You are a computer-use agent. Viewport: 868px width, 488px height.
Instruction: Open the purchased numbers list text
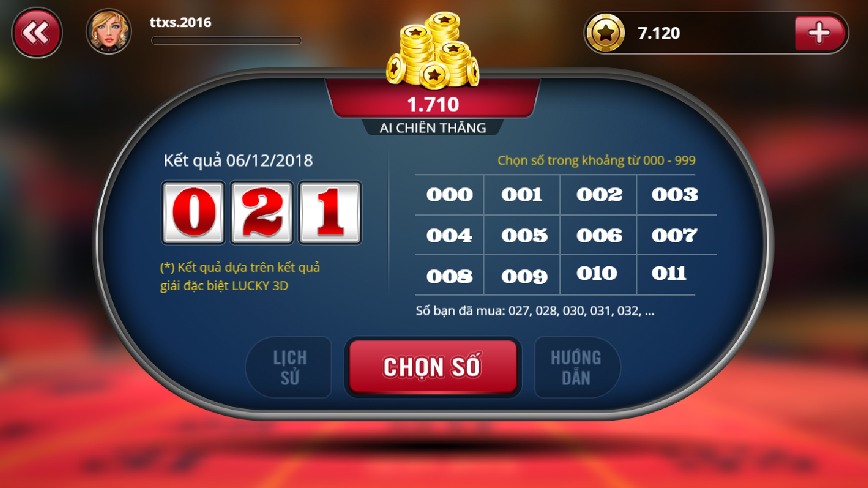click(x=535, y=311)
